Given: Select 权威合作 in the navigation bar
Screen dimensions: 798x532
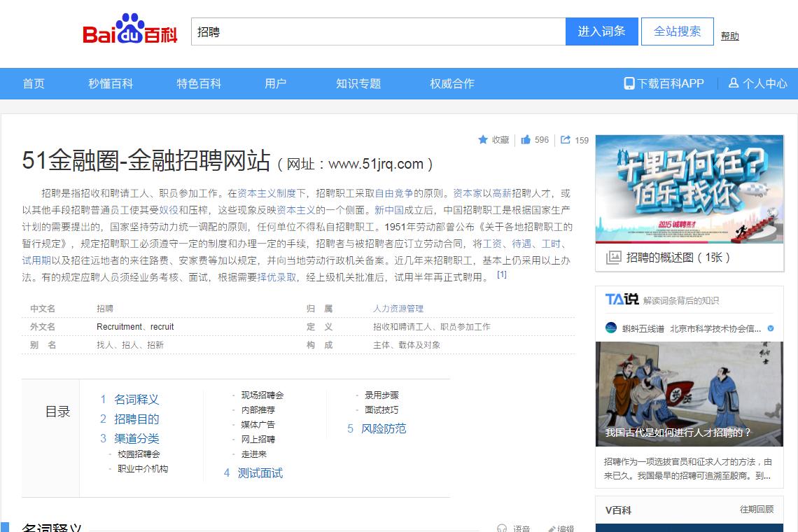Looking at the screenshot, I should point(451,83).
